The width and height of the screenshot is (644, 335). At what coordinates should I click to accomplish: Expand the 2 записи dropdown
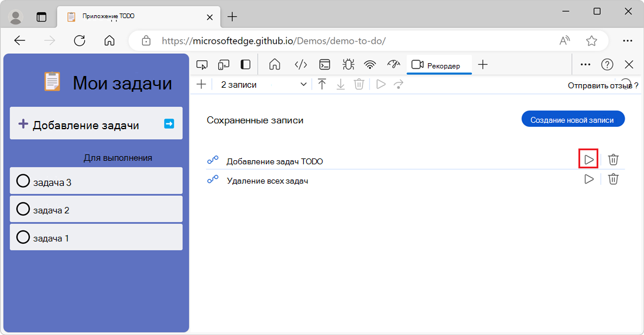click(263, 84)
